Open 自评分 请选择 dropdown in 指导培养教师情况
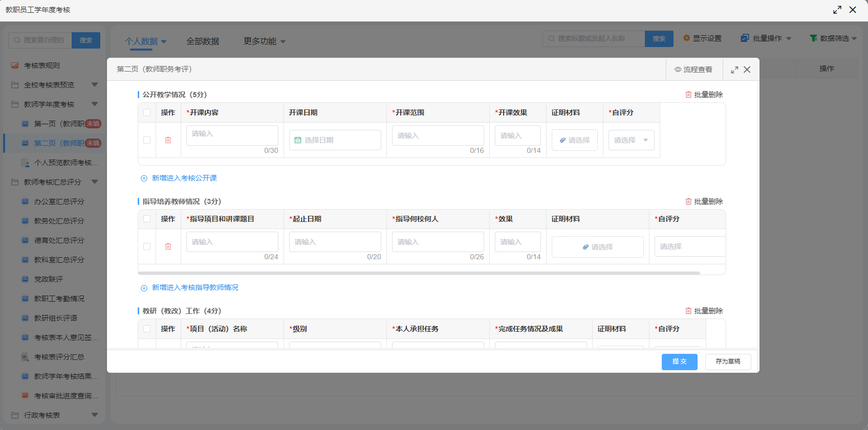The width and height of the screenshot is (868, 430). 689,246
